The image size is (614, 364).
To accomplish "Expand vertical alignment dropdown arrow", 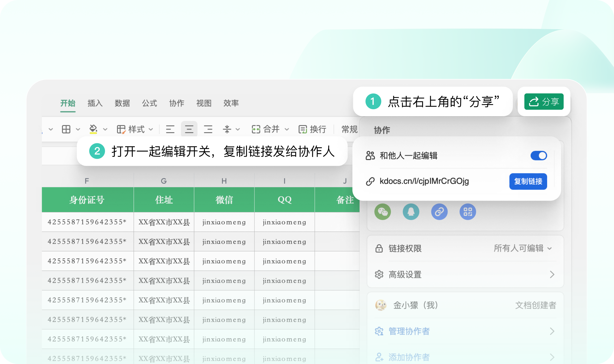I will (x=238, y=129).
